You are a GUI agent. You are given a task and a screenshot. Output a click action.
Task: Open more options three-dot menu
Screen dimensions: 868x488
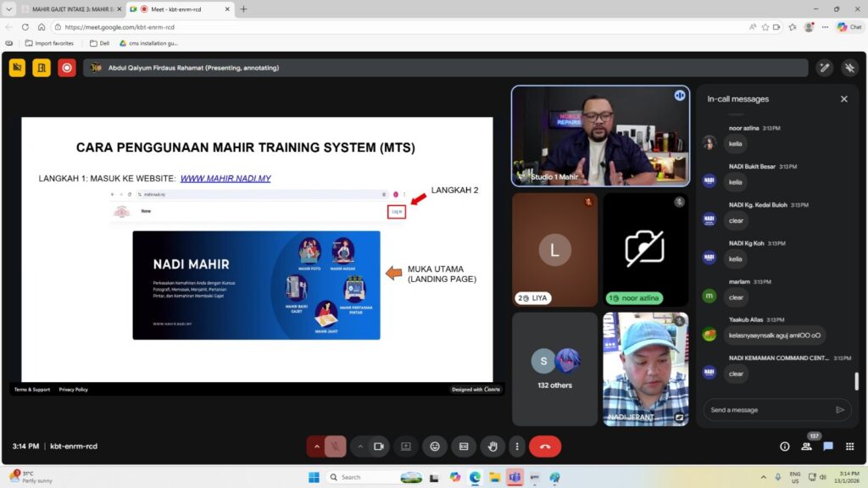coord(516,446)
